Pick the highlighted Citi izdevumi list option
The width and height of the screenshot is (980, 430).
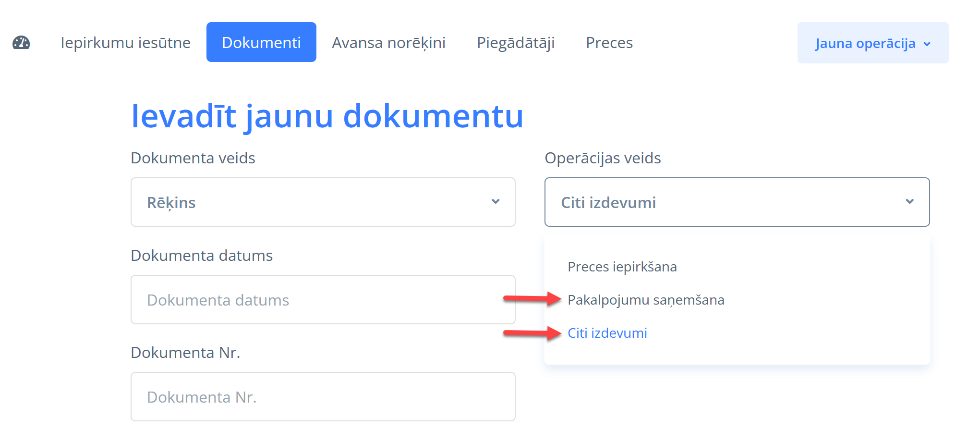click(x=607, y=333)
